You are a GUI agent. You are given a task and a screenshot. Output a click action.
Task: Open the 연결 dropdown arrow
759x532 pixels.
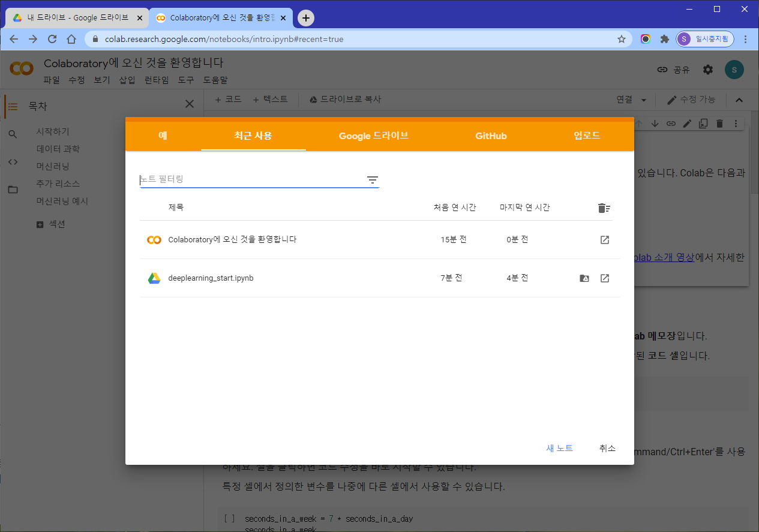point(644,100)
